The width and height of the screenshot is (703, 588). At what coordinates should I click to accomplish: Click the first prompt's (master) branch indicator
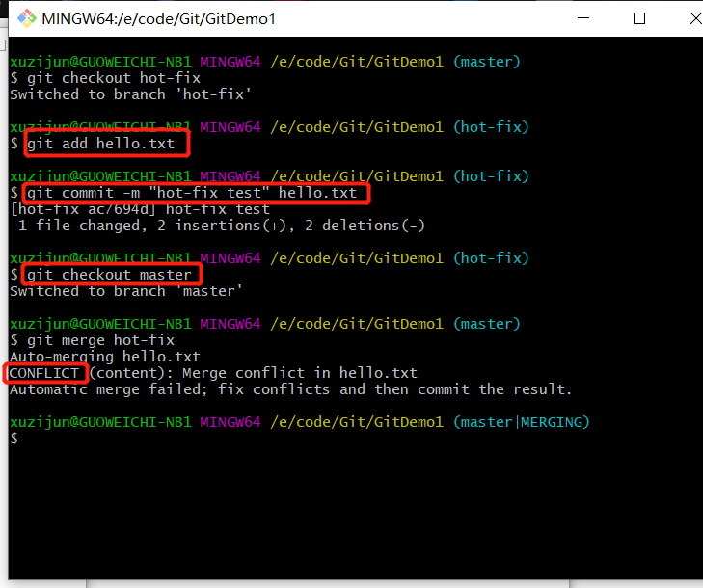tap(486, 62)
